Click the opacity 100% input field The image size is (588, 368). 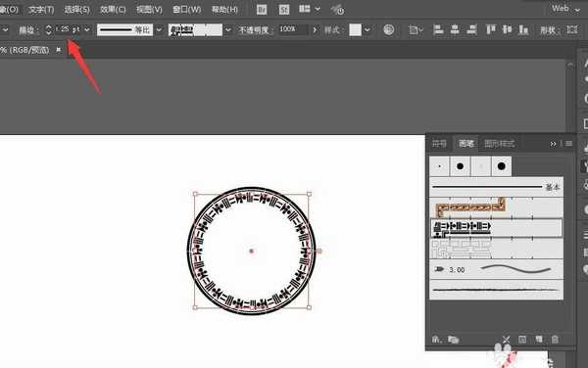click(293, 29)
